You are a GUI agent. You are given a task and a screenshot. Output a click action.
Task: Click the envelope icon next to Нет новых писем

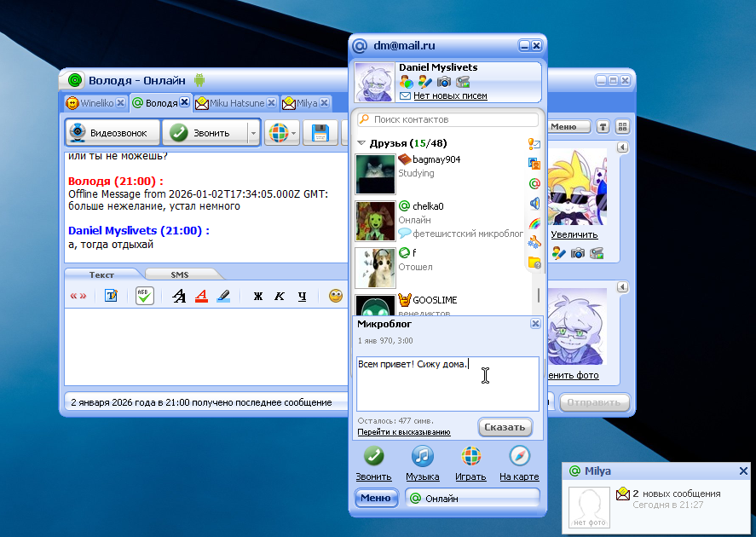(x=405, y=96)
